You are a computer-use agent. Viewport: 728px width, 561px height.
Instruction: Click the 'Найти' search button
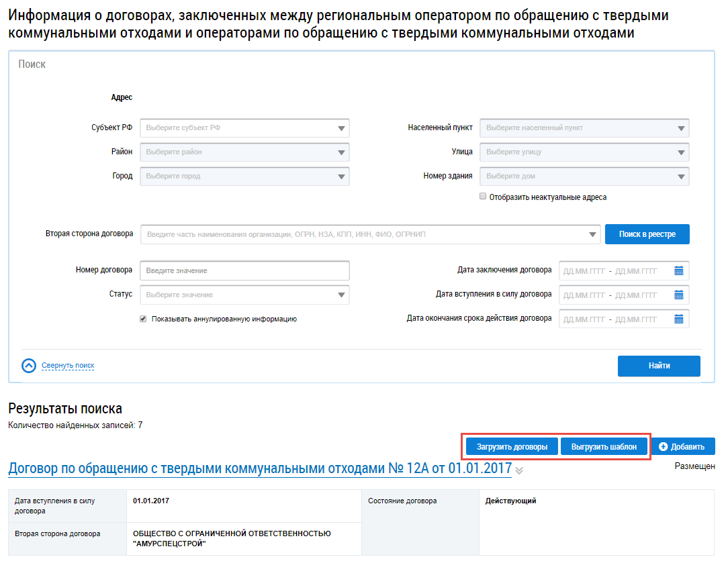click(x=659, y=366)
